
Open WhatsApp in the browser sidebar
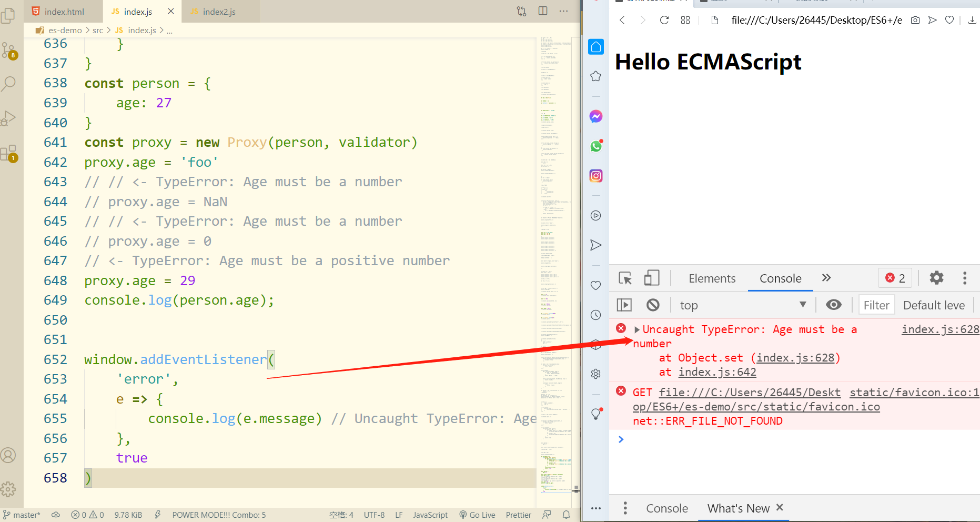coord(596,146)
